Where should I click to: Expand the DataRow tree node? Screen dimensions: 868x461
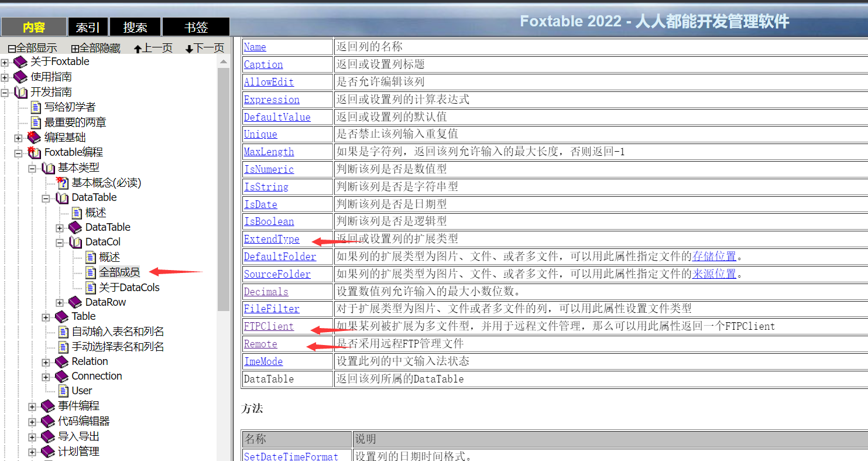point(60,302)
